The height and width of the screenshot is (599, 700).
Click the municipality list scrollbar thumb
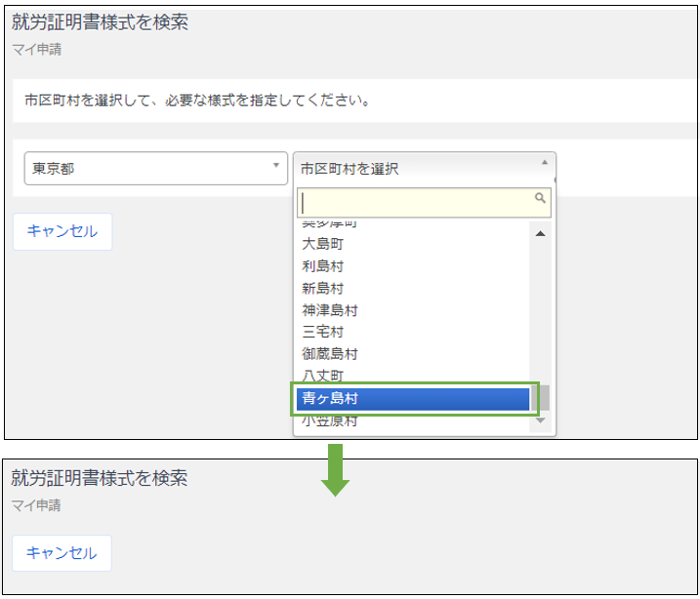(x=540, y=398)
